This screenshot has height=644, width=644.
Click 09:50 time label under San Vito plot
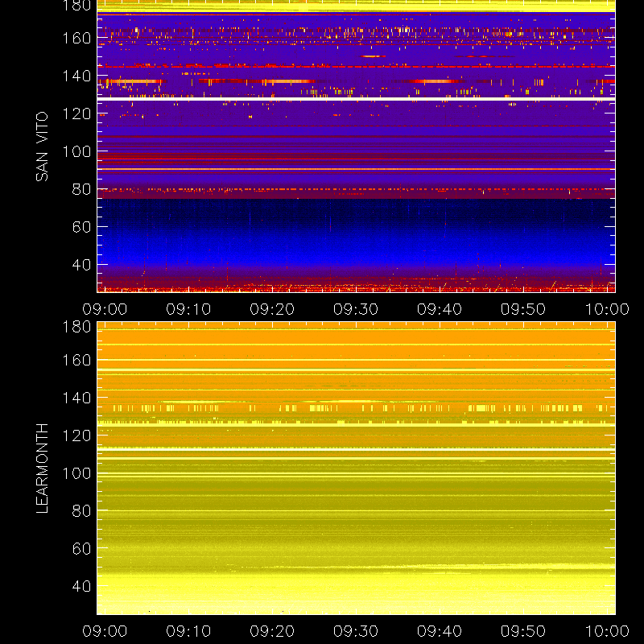(x=522, y=309)
